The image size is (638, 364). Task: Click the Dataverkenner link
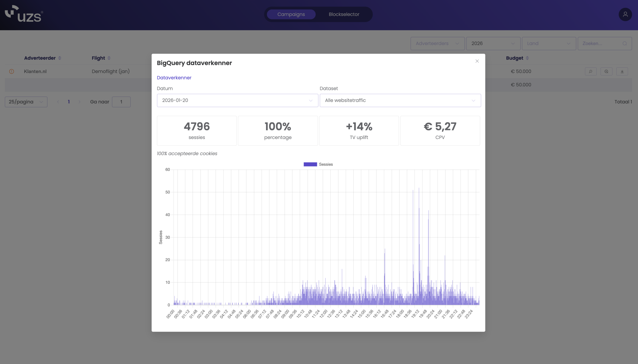(174, 78)
